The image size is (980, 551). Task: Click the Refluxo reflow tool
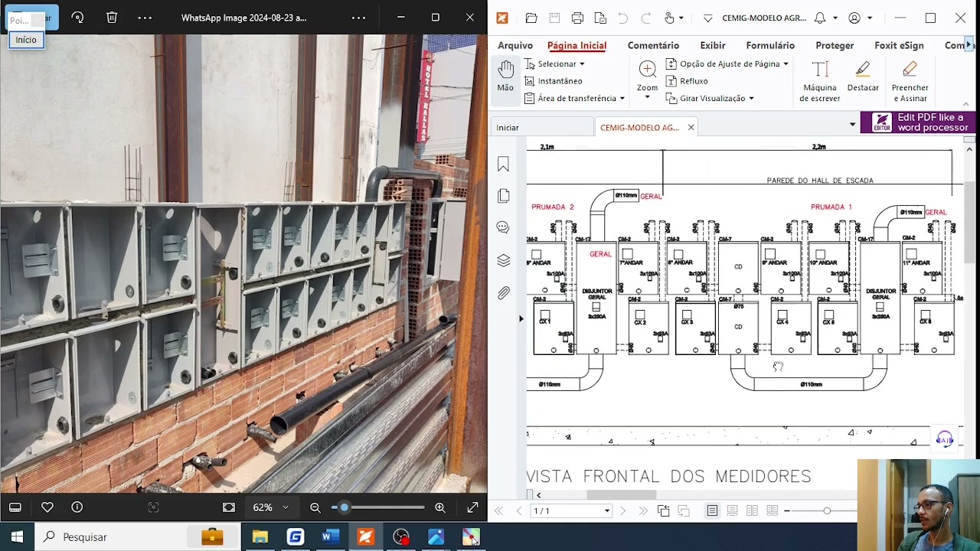tap(687, 81)
